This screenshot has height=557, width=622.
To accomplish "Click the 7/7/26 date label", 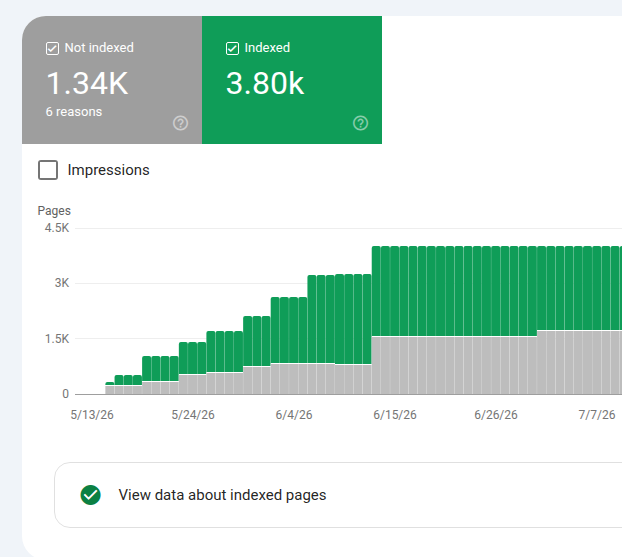I will click(597, 415).
